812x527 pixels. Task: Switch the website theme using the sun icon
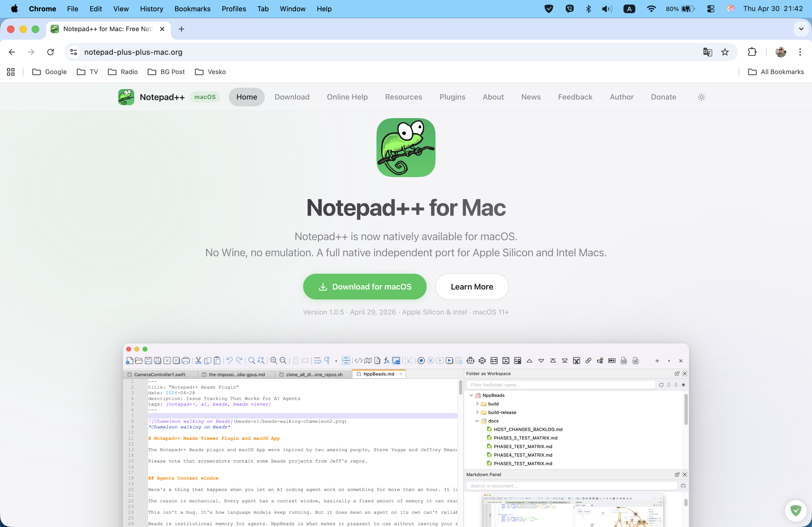(x=701, y=97)
